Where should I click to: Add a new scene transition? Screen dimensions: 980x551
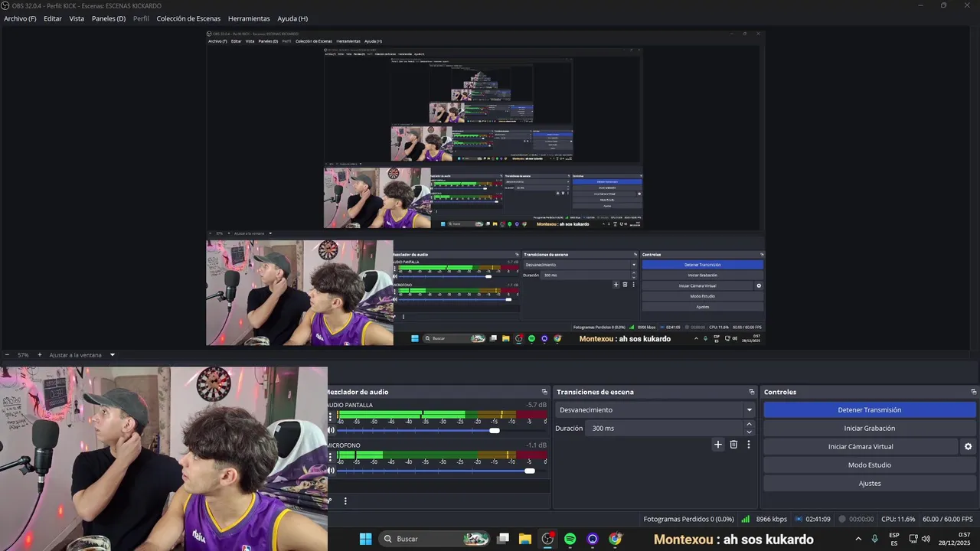tap(718, 445)
